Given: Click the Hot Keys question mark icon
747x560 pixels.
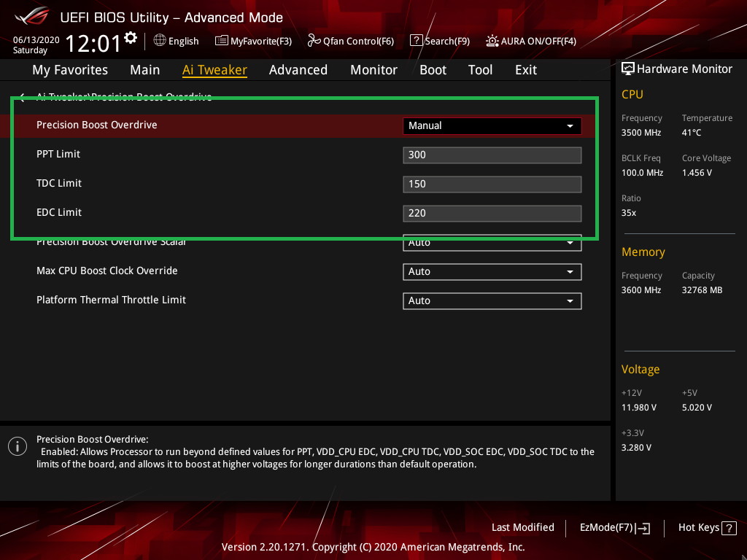Looking at the screenshot, I should point(729,528).
